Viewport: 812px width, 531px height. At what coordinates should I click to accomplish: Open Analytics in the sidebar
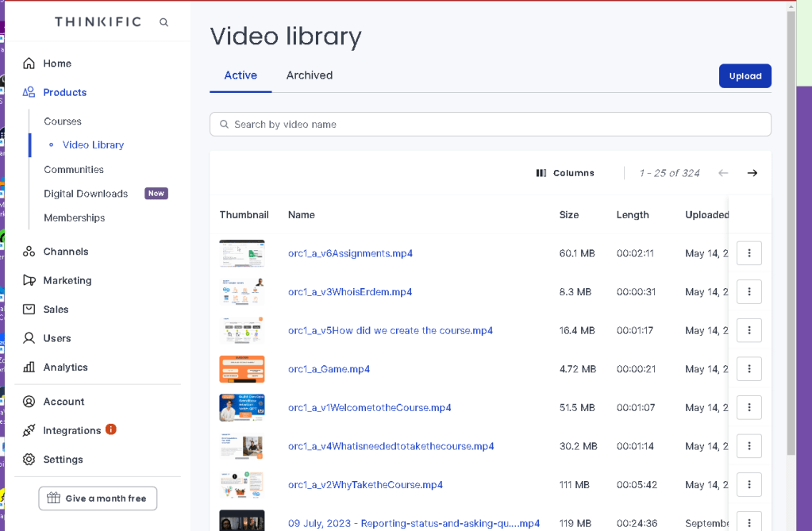pyautogui.click(x=65, y=367)
